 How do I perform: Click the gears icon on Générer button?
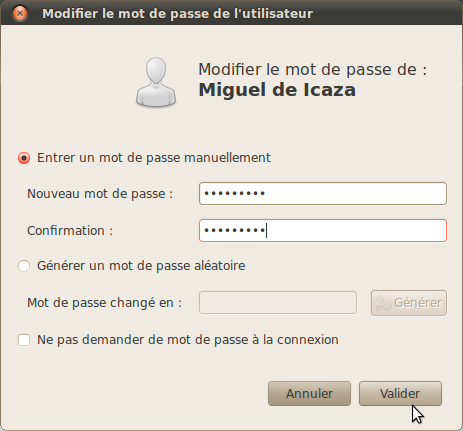point(383,303)
